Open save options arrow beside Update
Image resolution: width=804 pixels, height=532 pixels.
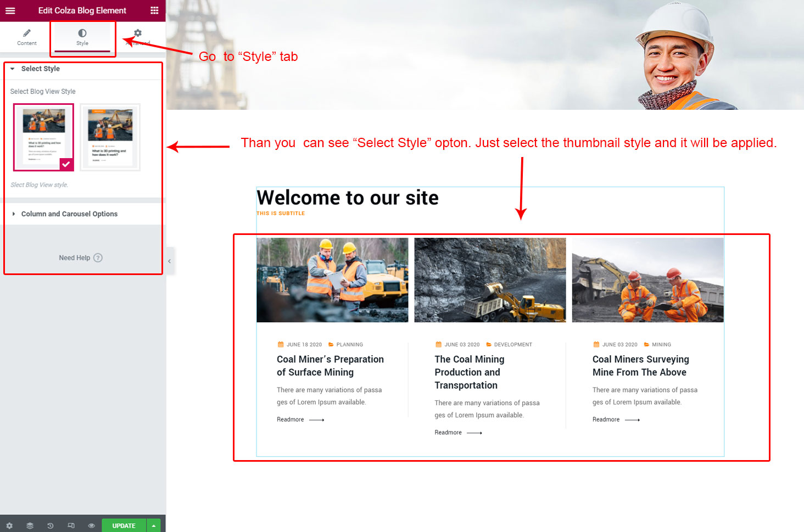(154, 525)
